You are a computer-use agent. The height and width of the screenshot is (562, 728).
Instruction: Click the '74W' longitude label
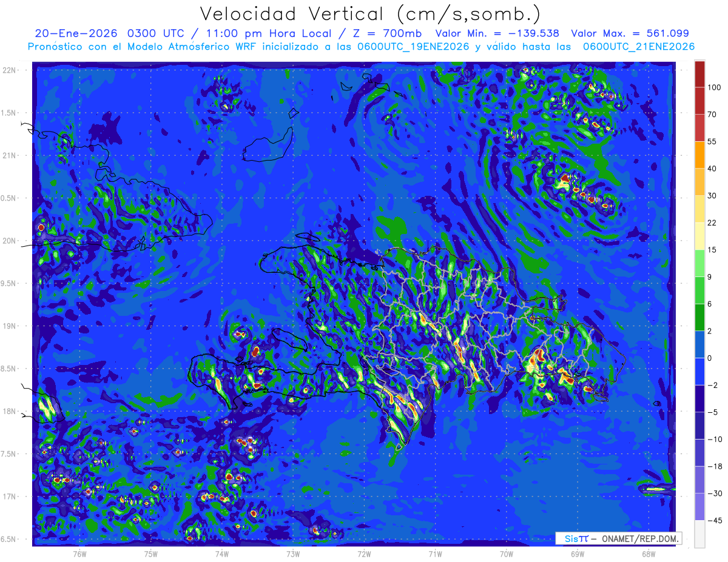point(221,554)
